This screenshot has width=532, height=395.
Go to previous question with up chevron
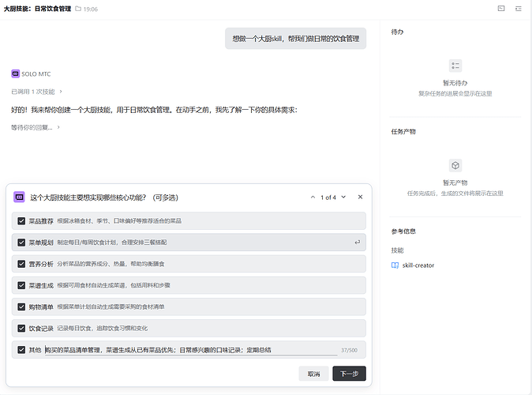[313, 197]
